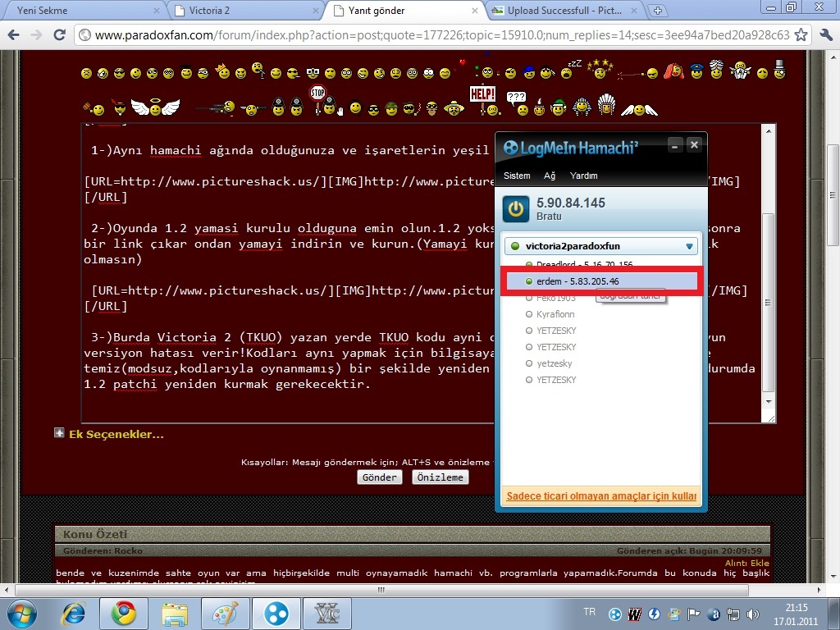Click the volume speaker tray icon

[753, 614]
